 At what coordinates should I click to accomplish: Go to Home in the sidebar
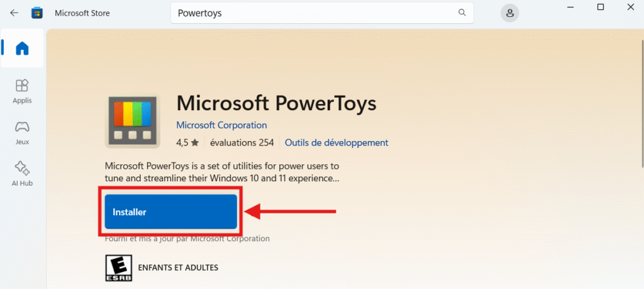point(22,48)
